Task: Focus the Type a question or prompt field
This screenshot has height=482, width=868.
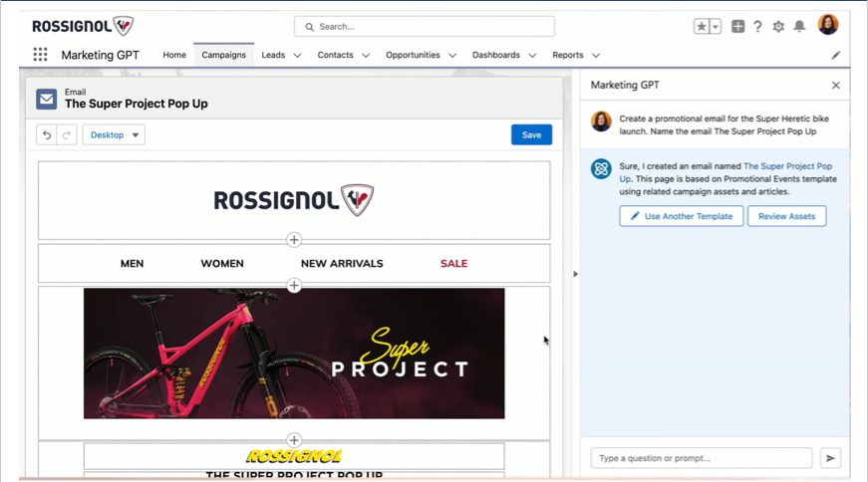Action: click(702, 458)
